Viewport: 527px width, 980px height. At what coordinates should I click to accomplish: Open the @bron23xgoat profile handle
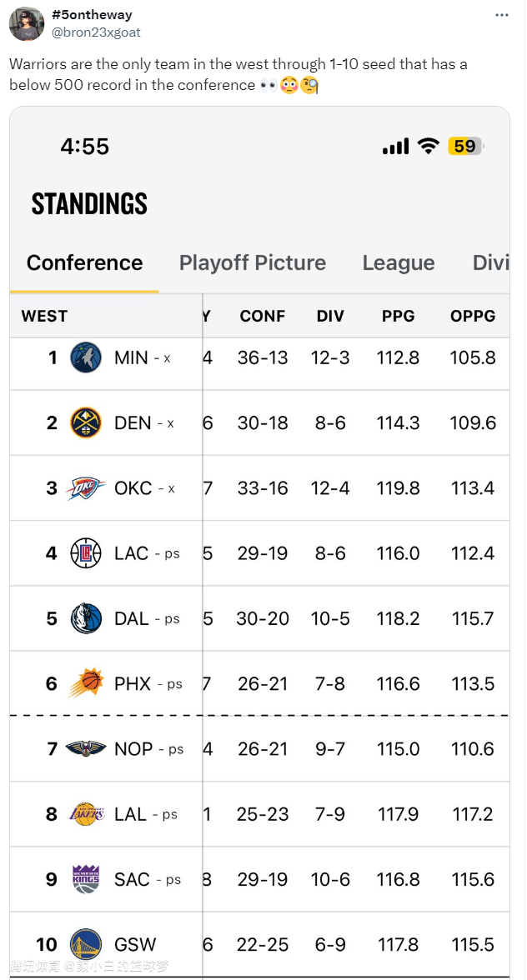(x=96, y=32)
